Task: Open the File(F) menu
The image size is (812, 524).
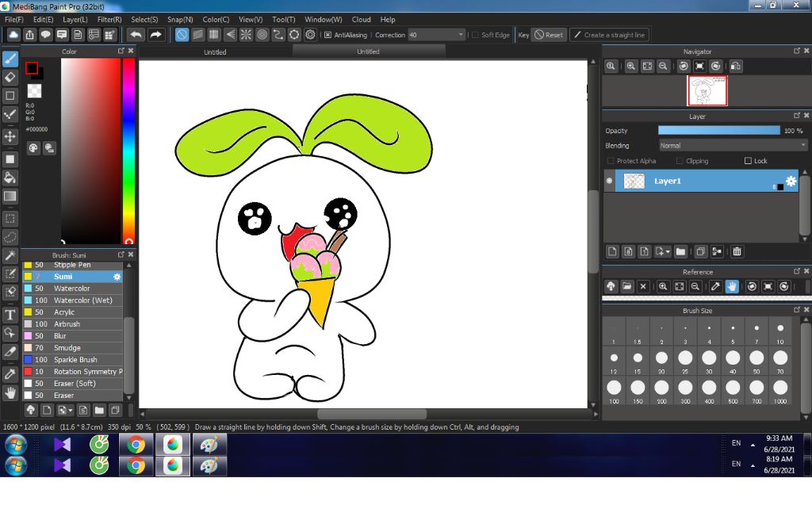Action: coord(14,20)
